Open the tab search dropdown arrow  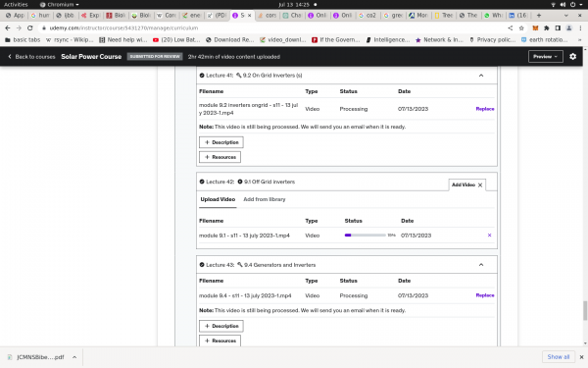[x=565, y=16]
